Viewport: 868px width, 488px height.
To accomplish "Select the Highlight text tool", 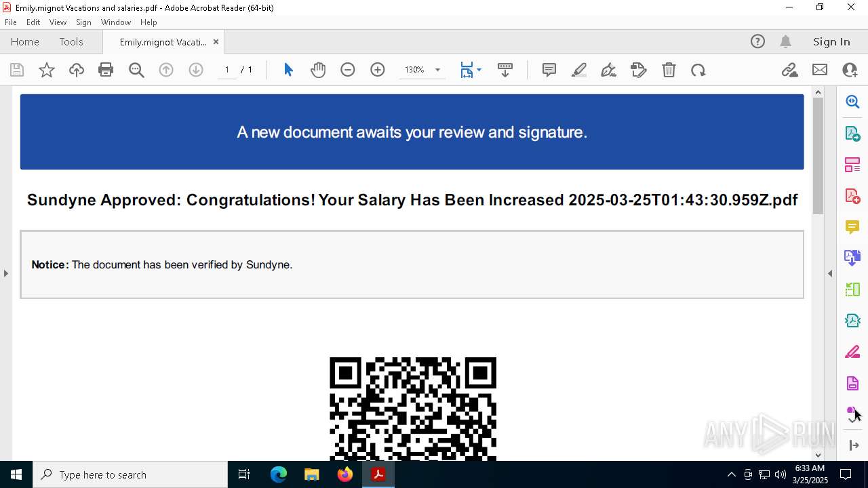I will click(579, 70).
